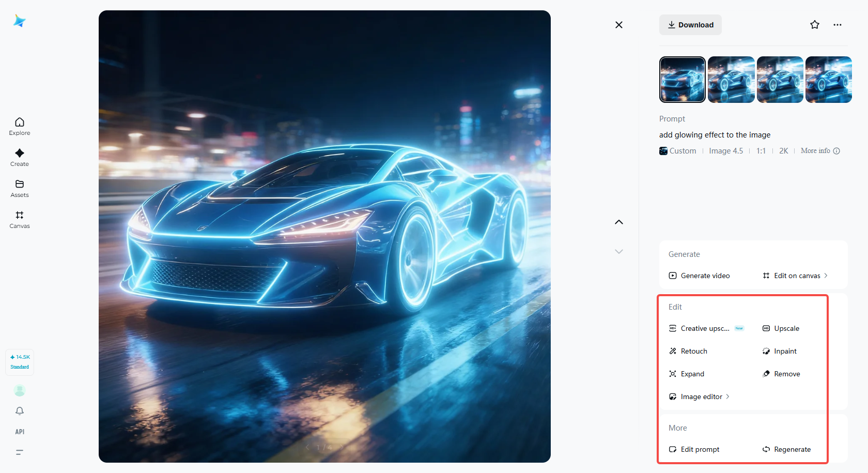Show previous image with up chevron
This screenshot has height=473, width=868.
pyautogui.click(x=619, y=222)
